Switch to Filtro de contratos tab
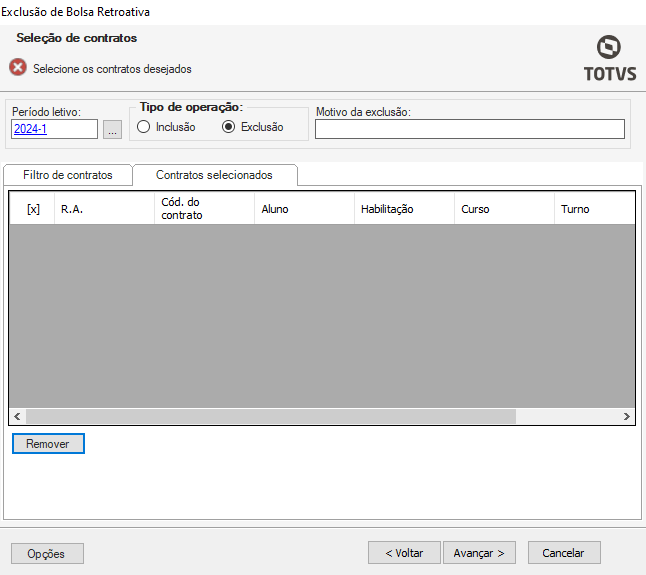Screen dimensions: 646x575 [x=68, y=175]
